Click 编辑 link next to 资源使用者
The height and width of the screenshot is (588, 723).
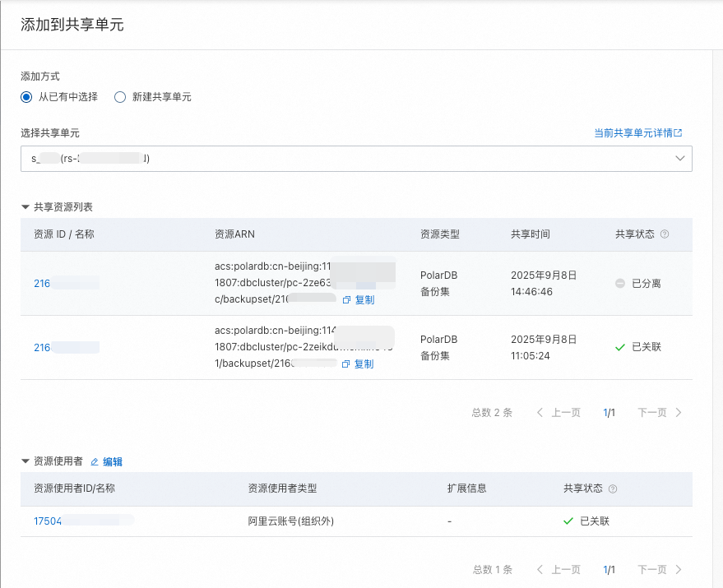(x=112, y=461)
